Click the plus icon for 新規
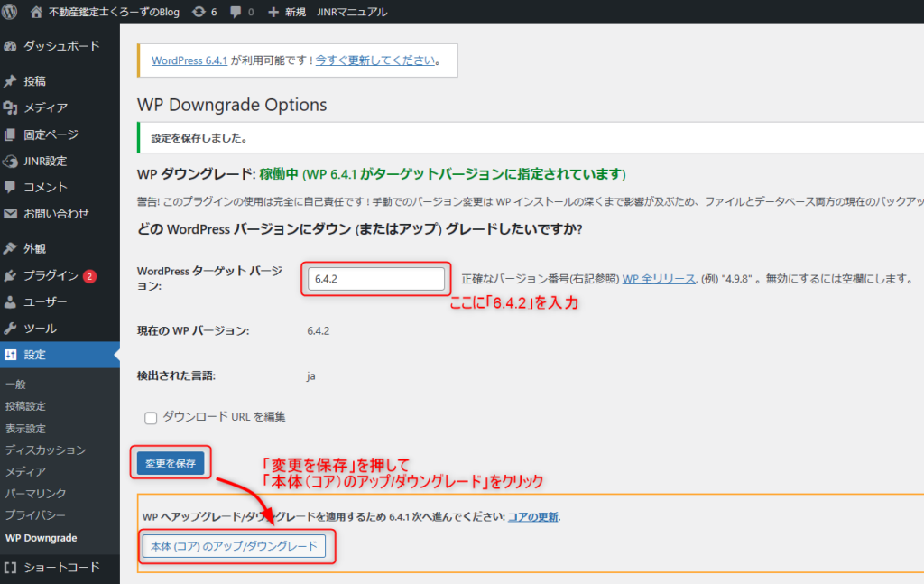Screen dimensions: 924x584 [x=273, y=12]
